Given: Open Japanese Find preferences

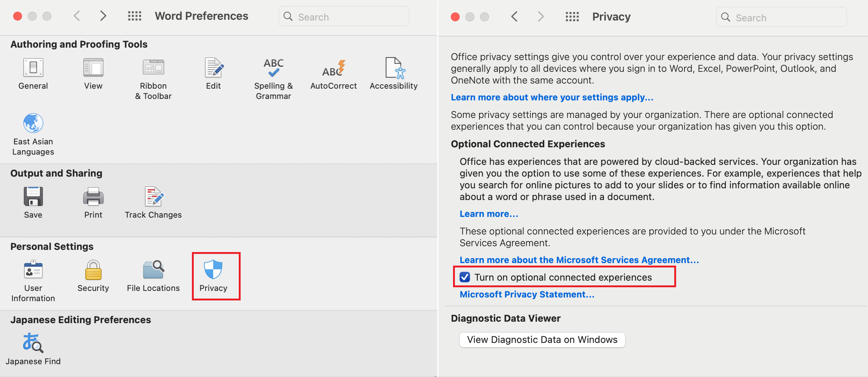Looking at the screenshot, I should tap(33, 350).
